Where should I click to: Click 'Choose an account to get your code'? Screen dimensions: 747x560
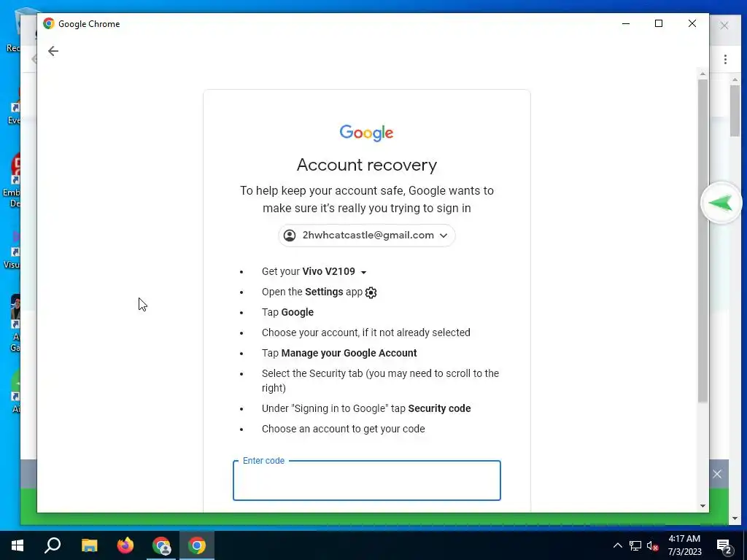pyautogui.click(x=343, y=429)
